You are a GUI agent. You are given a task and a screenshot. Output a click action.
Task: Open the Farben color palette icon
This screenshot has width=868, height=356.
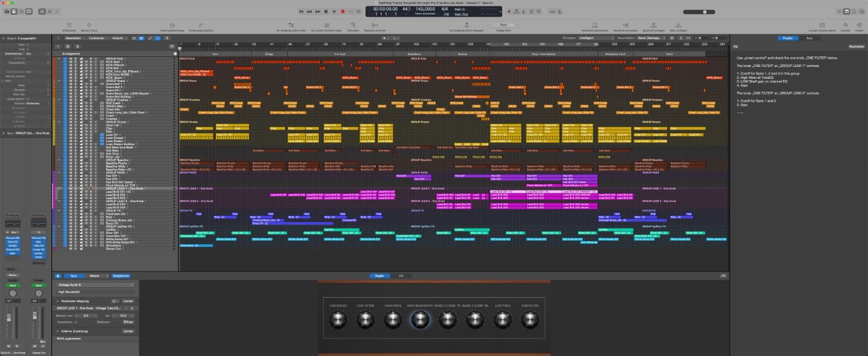[x=859, y=27]
